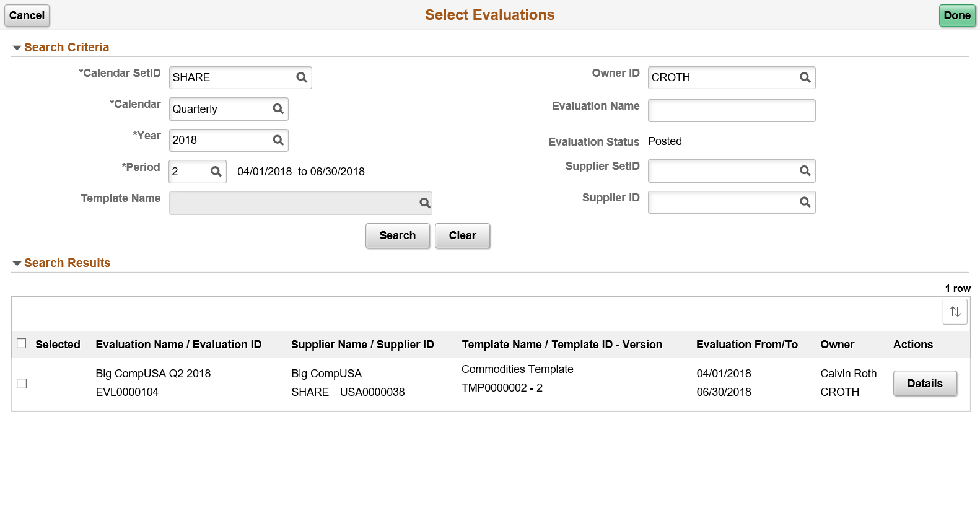Click the evaluation name Big CompUSA Q2 2018
Screen dimensions: 980x518
coord(153,374)
